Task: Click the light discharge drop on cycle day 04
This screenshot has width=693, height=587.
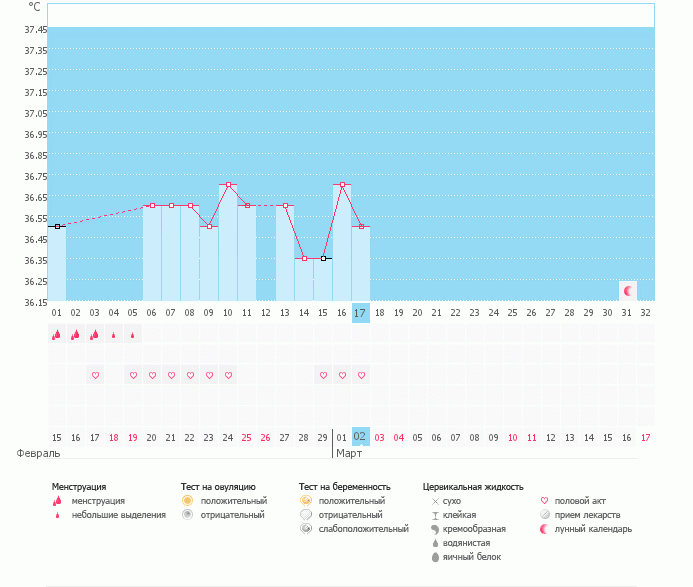Action: click(114, 335)
